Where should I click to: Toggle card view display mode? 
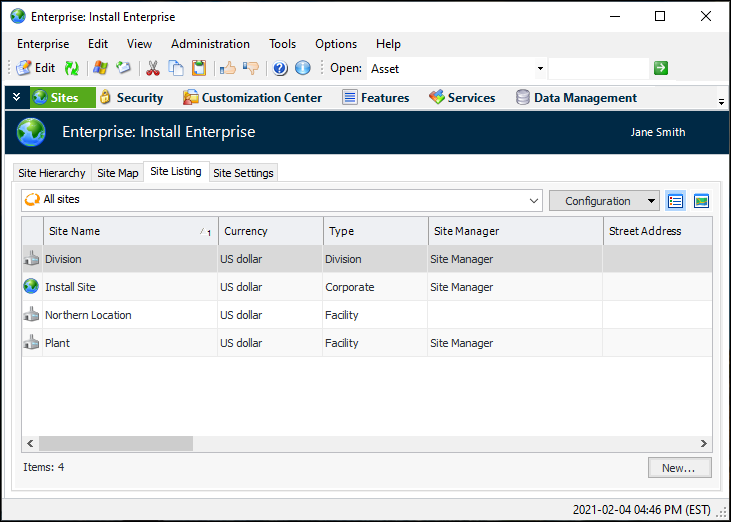pos(701,201)
